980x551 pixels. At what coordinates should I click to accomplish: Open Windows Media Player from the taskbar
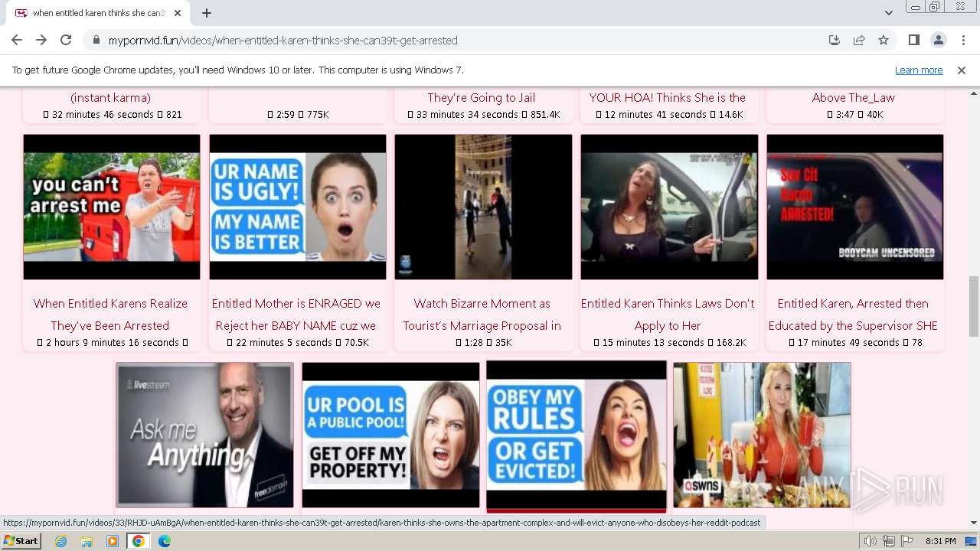(x=113, y=541)
